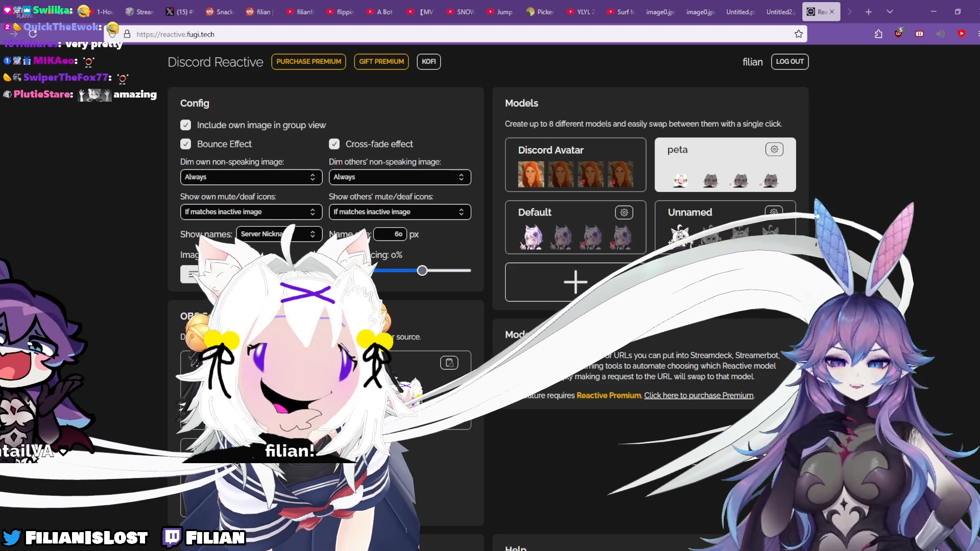Click the red pause-style extension icon
The width and height of the screenshot is (980, 551).
(919, 34)
